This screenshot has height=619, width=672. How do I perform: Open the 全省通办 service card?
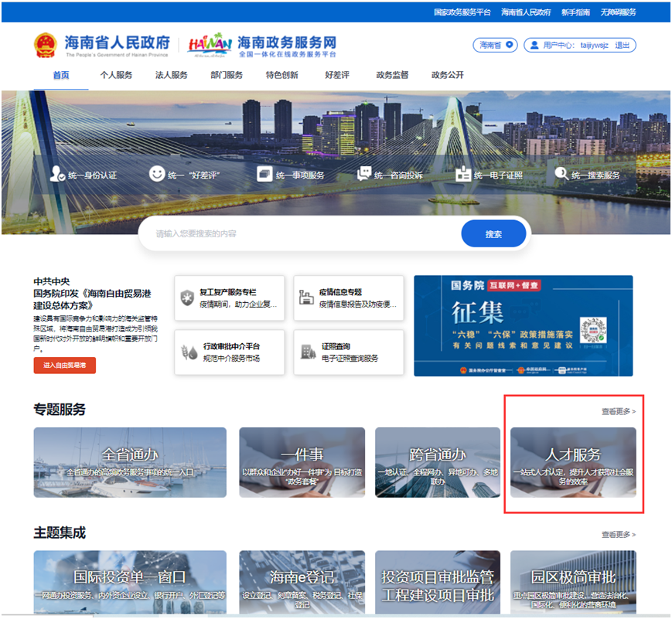click(130, 462)
